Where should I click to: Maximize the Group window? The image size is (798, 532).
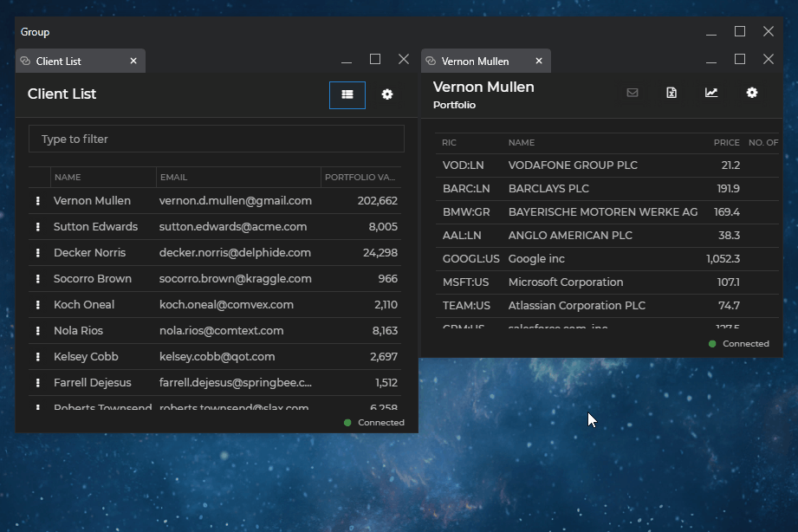740,32
